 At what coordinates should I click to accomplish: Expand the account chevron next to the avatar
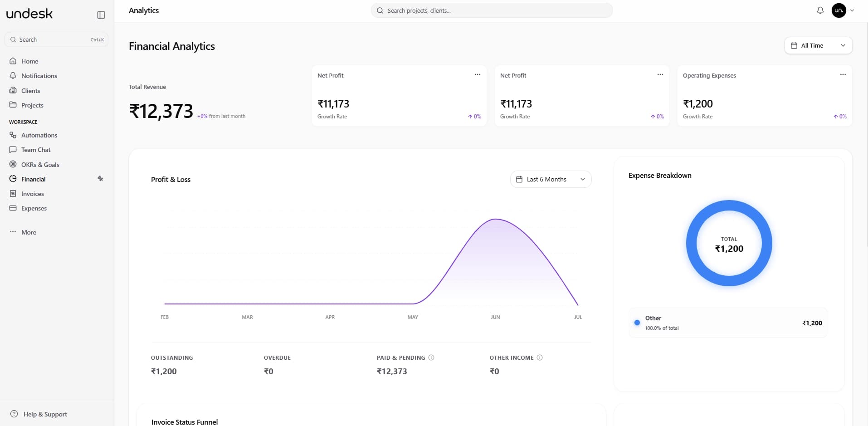852,10
